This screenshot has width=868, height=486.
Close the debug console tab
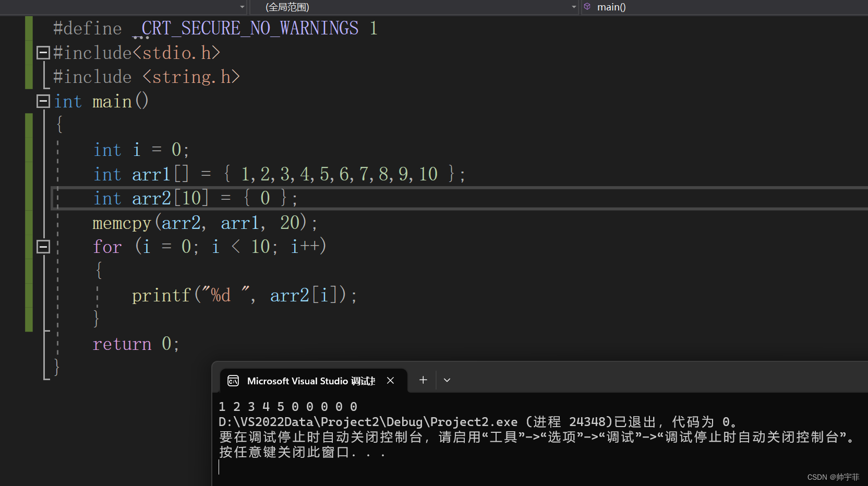(390, 381)
